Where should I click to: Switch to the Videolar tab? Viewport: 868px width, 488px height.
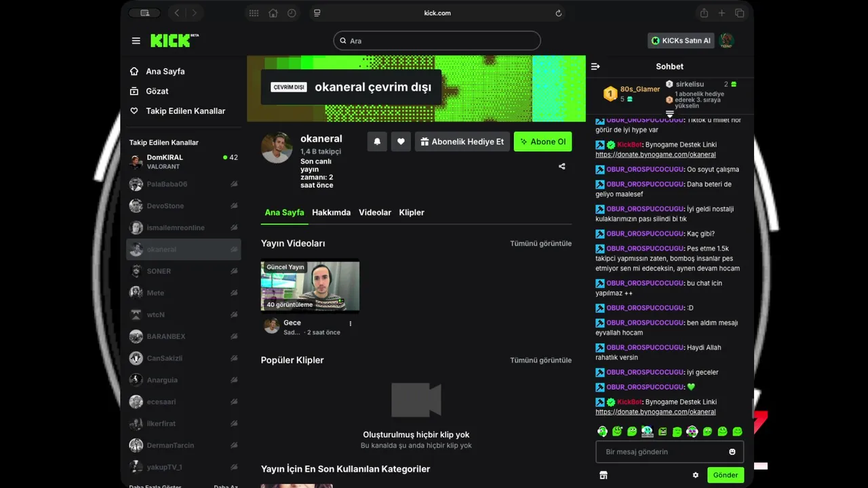375,212
